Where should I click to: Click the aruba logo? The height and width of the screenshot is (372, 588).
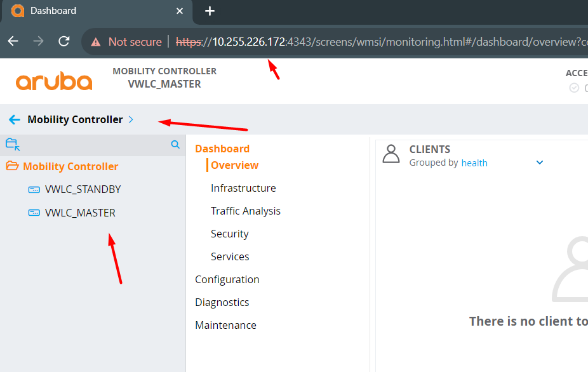(x=54, y=82)
